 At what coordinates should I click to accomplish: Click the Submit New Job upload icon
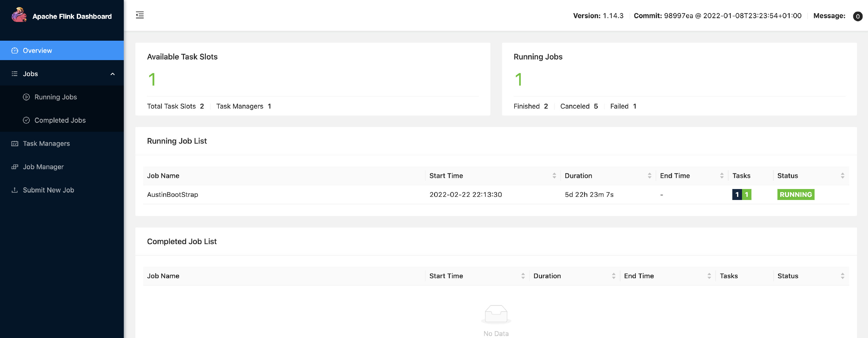(x=14, y=190)
